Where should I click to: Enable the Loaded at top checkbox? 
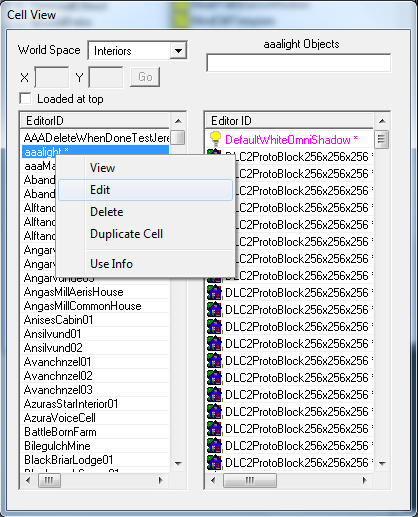point(25,99)
